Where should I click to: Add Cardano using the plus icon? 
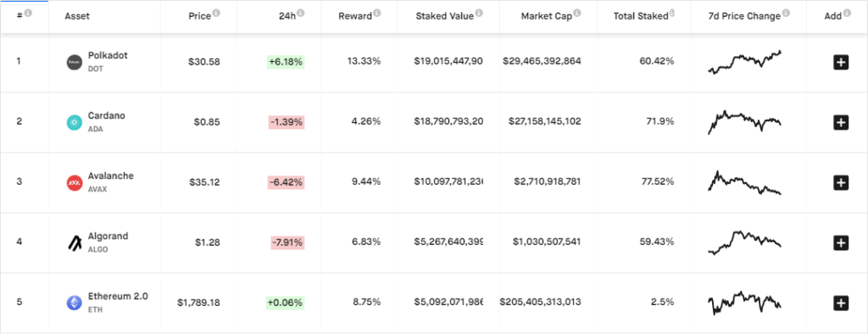pos(841,122)
